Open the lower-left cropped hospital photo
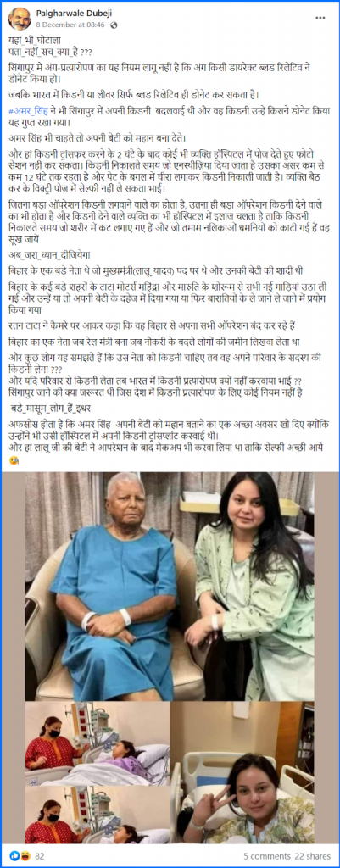The width and height of the screenshot is (340, 868). click(x=97, y=815)
